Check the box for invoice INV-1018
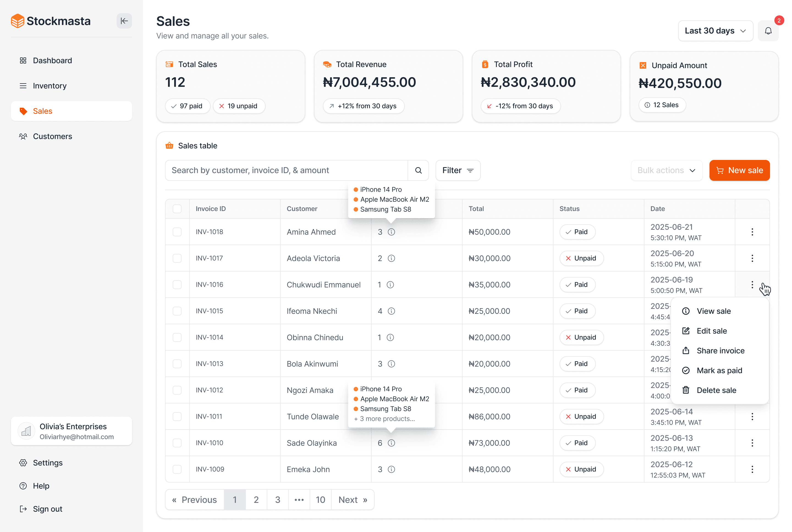792x532 pixels. tap(177, 232)
